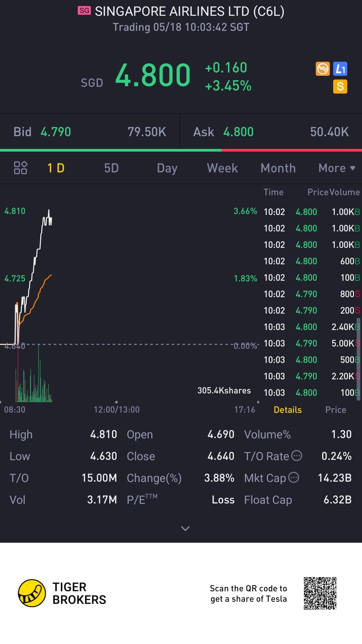362x644 pixels.
Task: Tap the 305.4Kshares volume label
Action: [224, 390]
